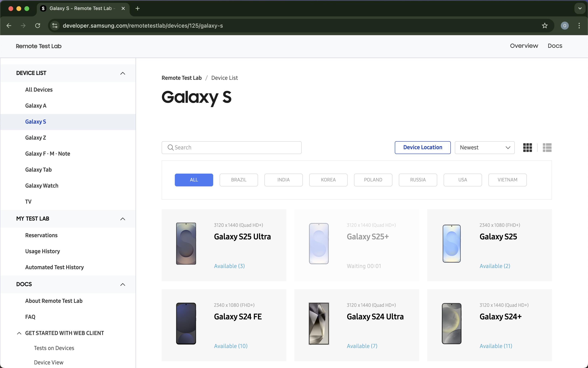The image size is (588, 368).
Task: Click the browser back arrow
Action: point(9,26)
